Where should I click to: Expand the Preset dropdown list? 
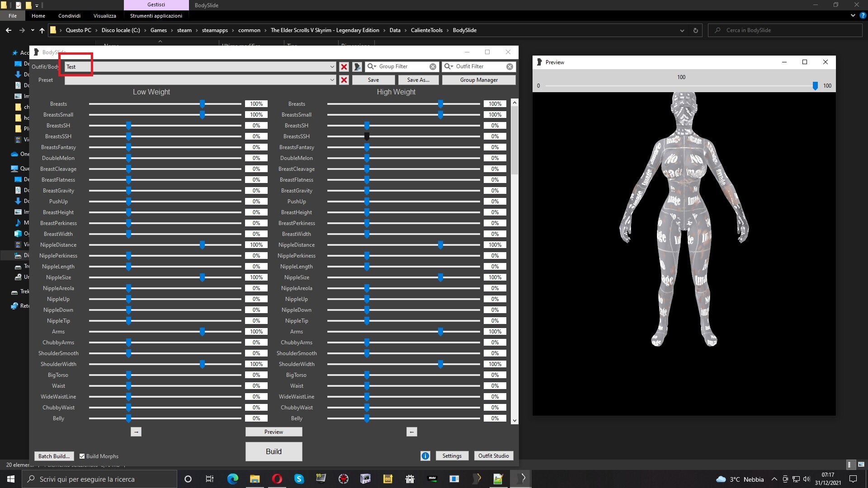coord(332,80)
